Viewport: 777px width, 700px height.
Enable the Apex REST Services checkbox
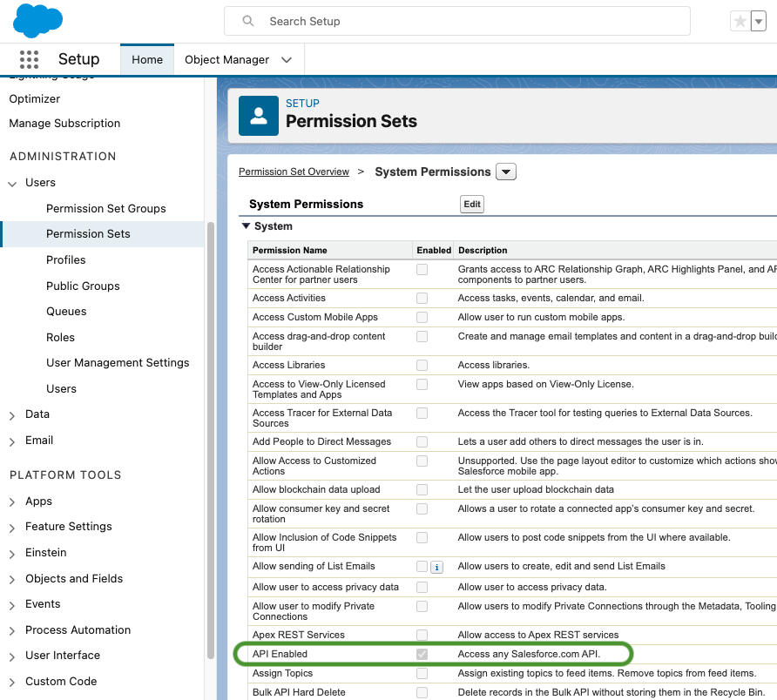coord(422,635)
